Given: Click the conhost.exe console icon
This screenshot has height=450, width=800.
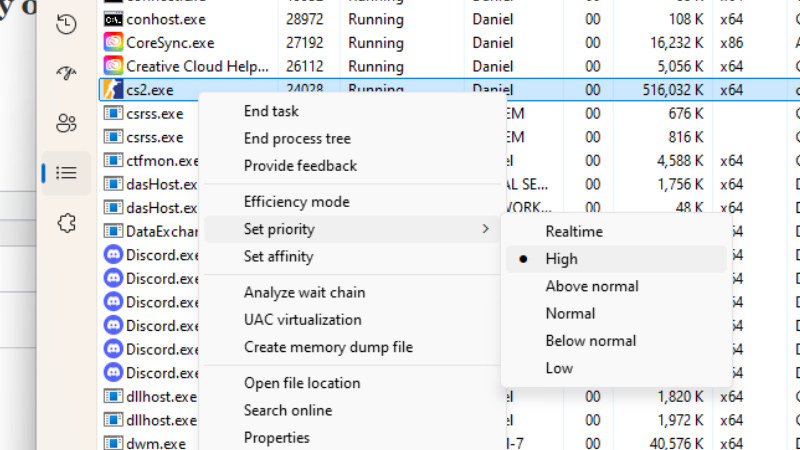Looking at the screenshot, I should (113, 19).
